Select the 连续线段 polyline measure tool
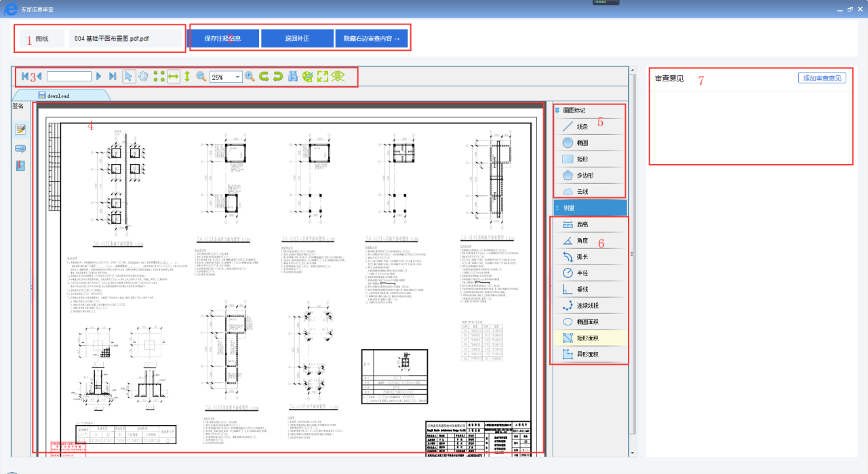The height and width of the screenshot is (474, 868). [x=590, y=306]
